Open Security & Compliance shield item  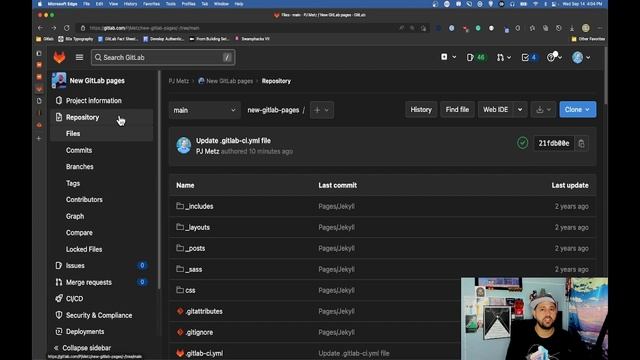click(99, 315)
